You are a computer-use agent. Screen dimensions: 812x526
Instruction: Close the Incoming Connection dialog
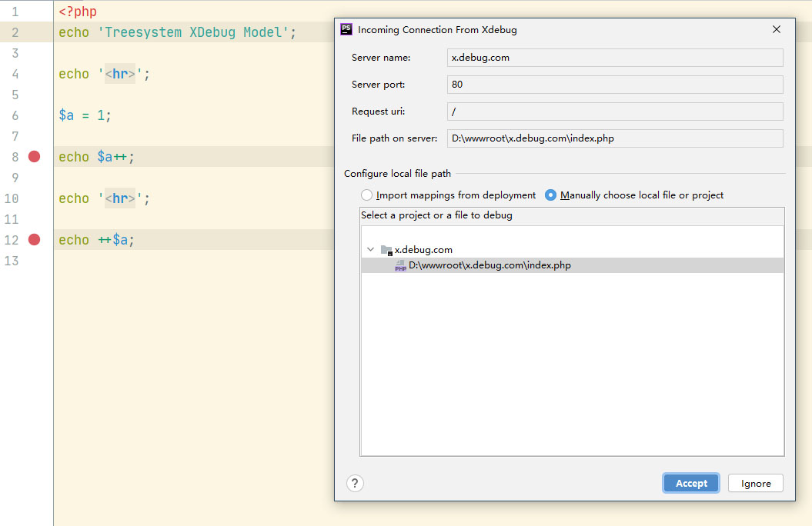click(776, 30)
